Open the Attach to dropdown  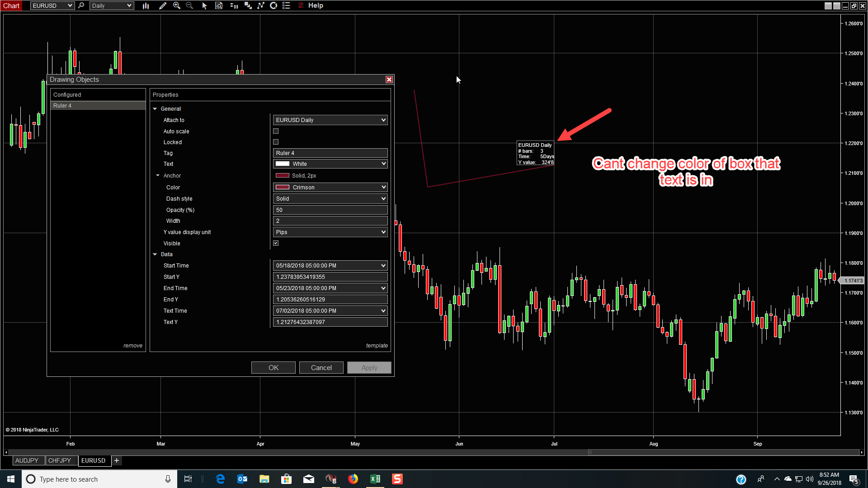tap(330, 120)
